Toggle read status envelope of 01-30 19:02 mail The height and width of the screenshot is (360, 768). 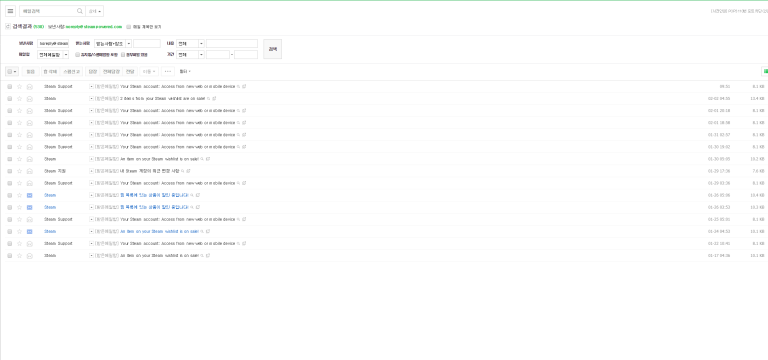point(29,147)
